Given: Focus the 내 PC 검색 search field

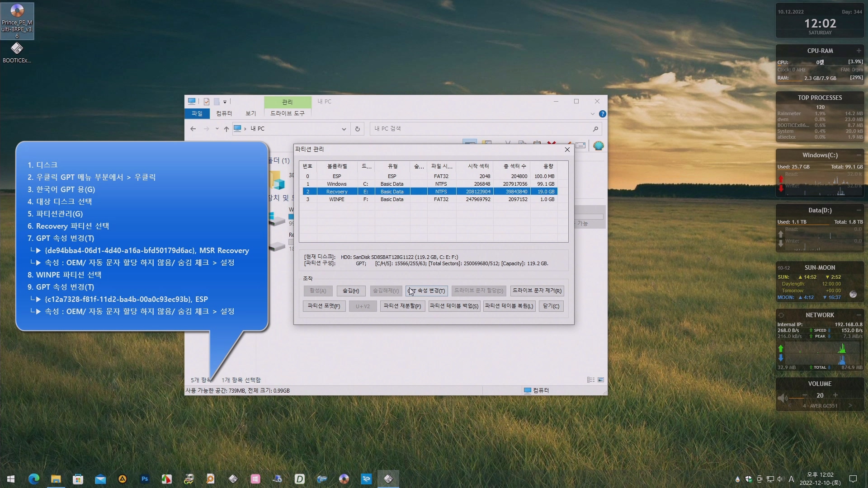Looking at the screenshot, I should click(486, 129).
